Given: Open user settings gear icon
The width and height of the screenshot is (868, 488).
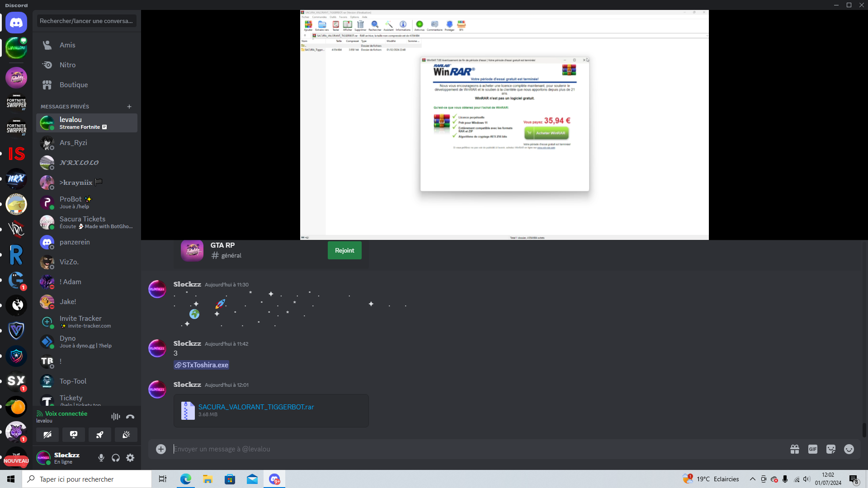Looking at the screenshot, I should tap(130, 458).
